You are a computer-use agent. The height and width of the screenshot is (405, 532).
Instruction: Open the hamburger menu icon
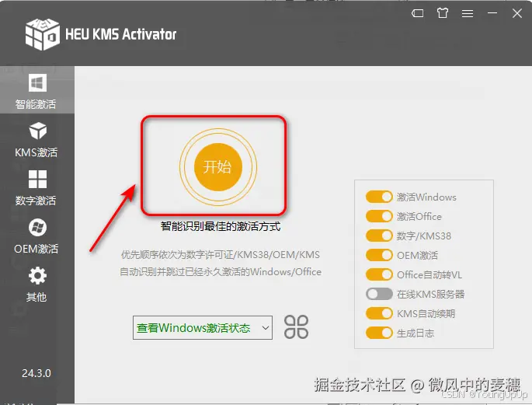click(x=468, y=13)
